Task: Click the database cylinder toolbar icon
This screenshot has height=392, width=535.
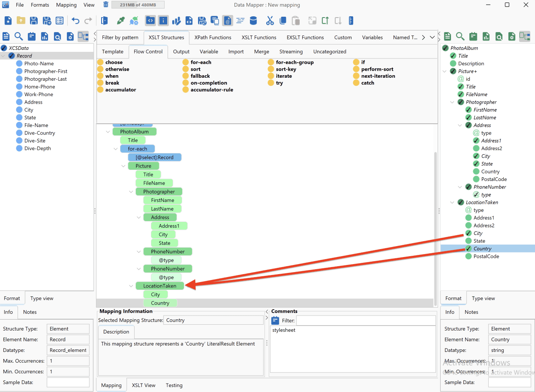Action: pos(253,20)
